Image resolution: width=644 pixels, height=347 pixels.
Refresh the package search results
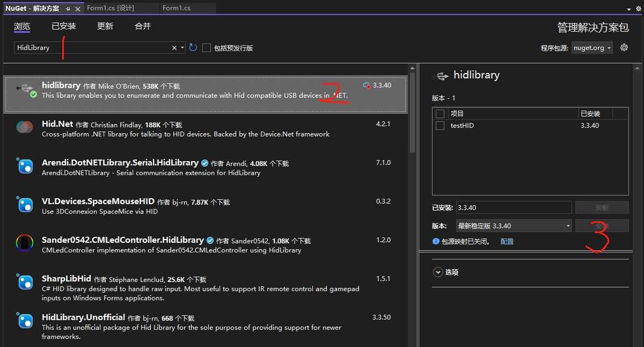pyautogui.click(x=193, y=48)
